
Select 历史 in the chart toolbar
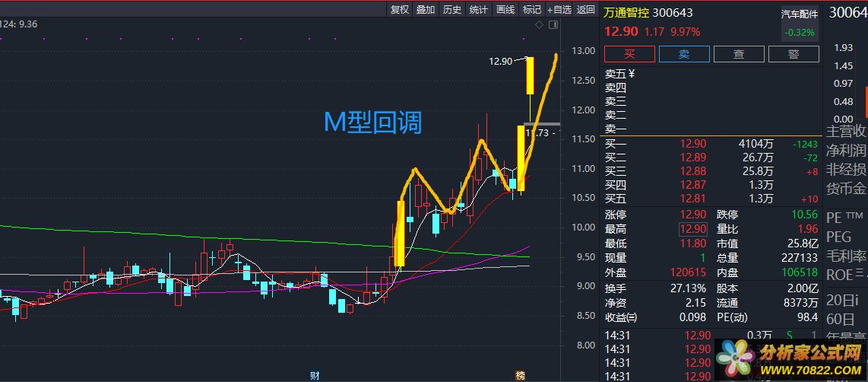(x=452, y=9)
